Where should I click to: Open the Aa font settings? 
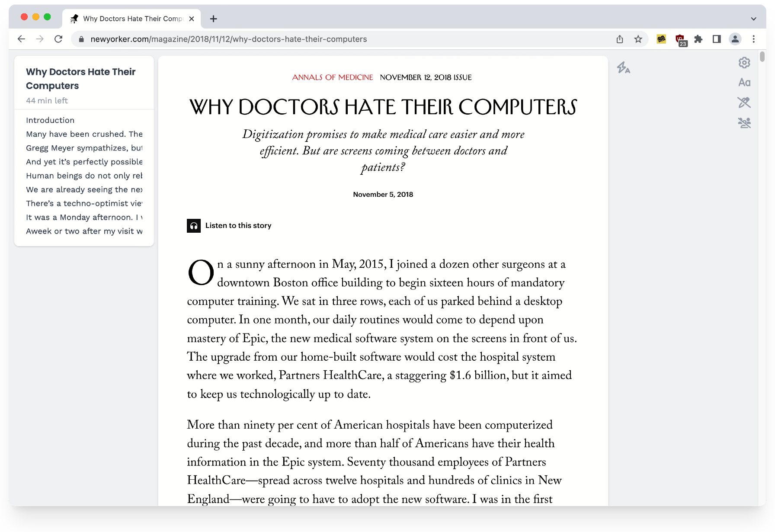click(744, 83)
